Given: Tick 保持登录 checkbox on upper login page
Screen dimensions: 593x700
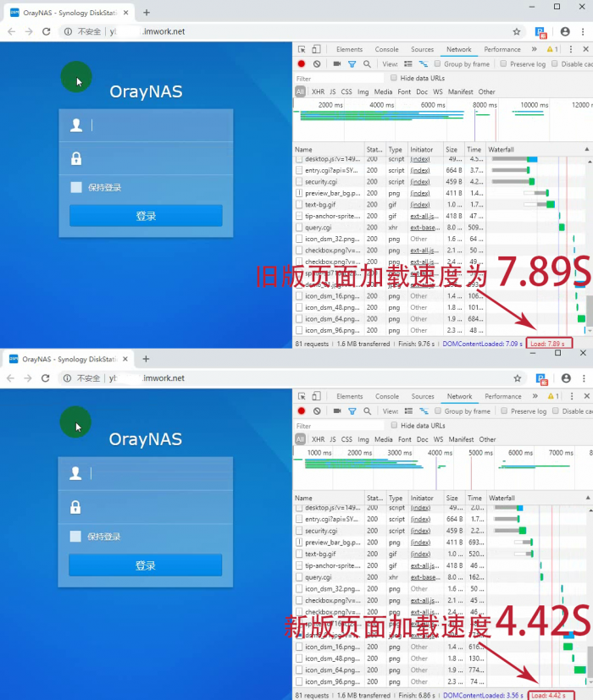Looking at the screenshot, I should tap(76, 187).
